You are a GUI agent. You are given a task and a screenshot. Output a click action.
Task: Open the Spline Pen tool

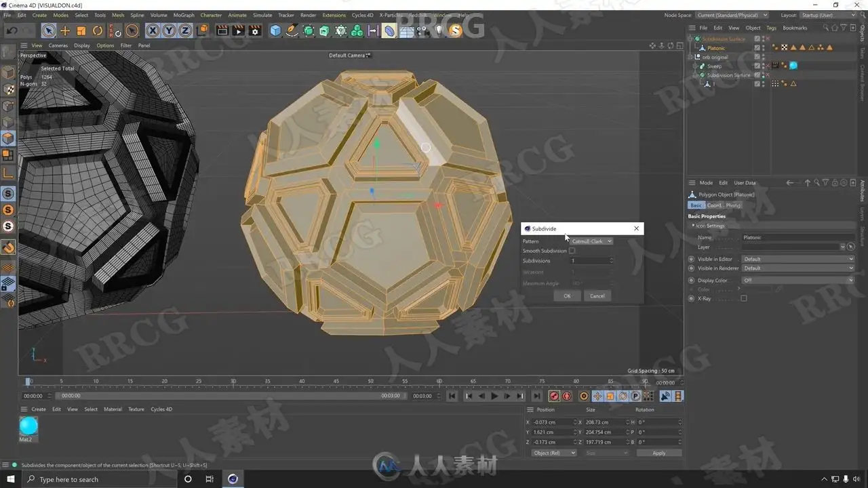292,30
